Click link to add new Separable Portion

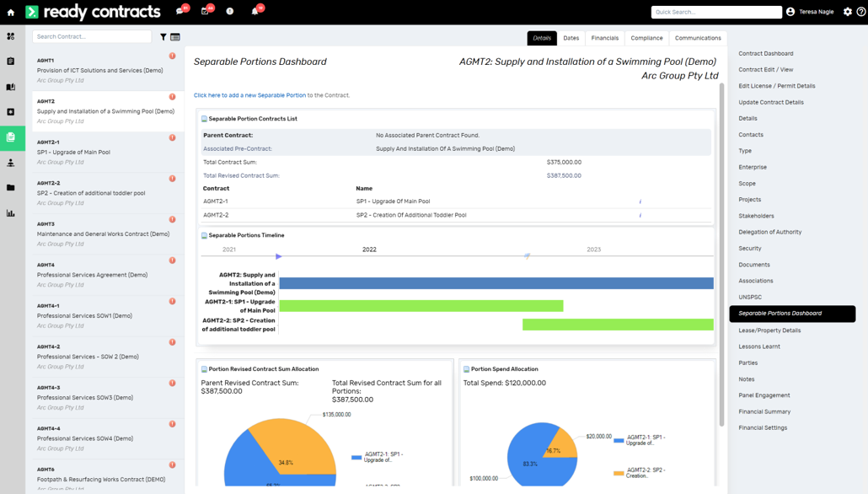pyautogui.click(x=249, y=95)
